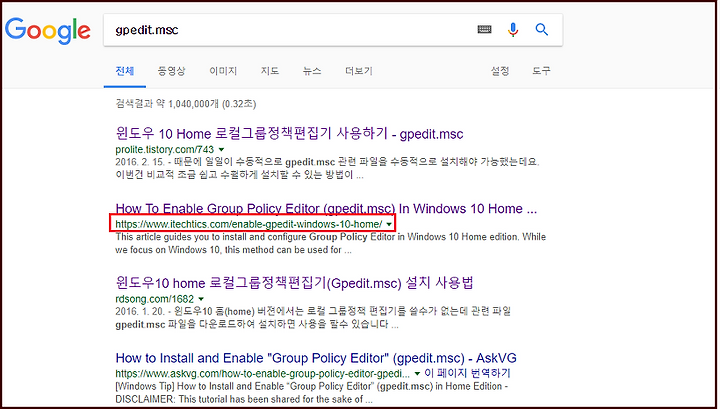
Task: Click the Google logo
Action: [x=48, y=30]
